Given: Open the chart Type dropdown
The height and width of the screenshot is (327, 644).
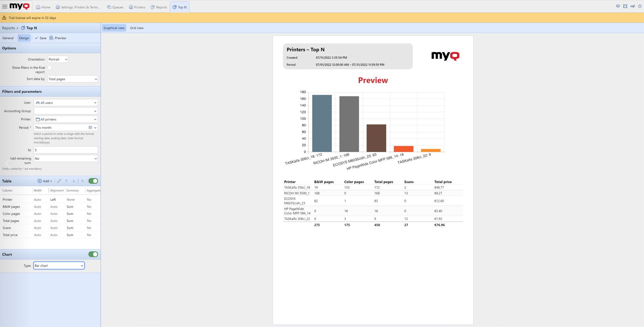Looking at the screenshot, I should tap(59, 266).
